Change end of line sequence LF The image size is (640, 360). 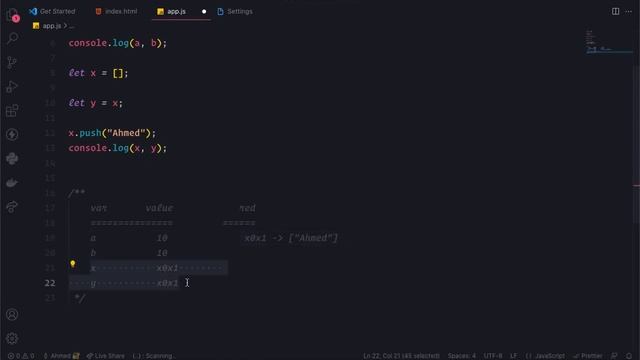513,356
